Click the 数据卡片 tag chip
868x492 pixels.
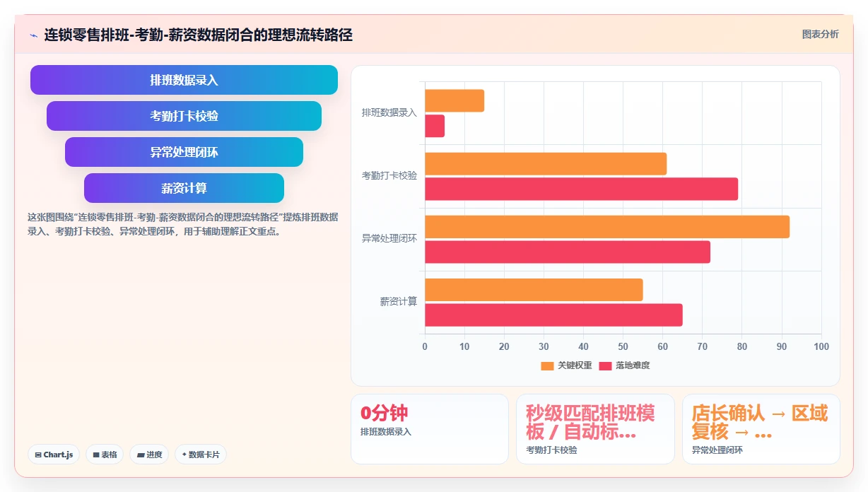point(200,455)
